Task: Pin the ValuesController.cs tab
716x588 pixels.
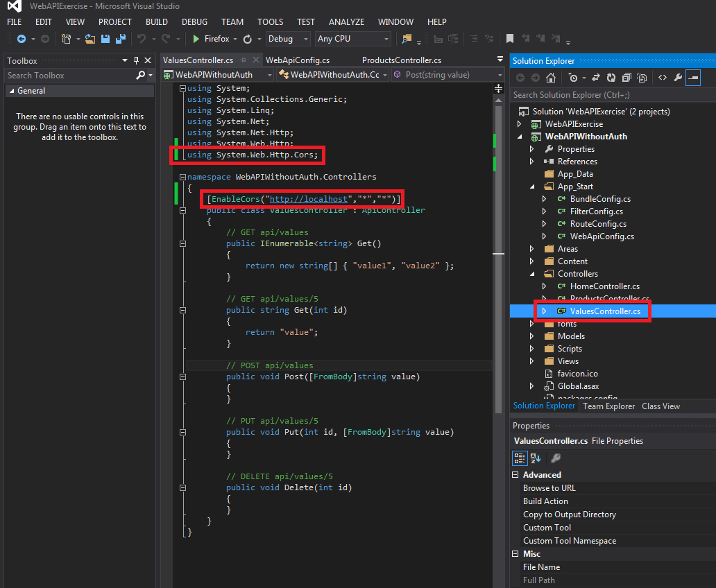Action: (x=244, y=60)
